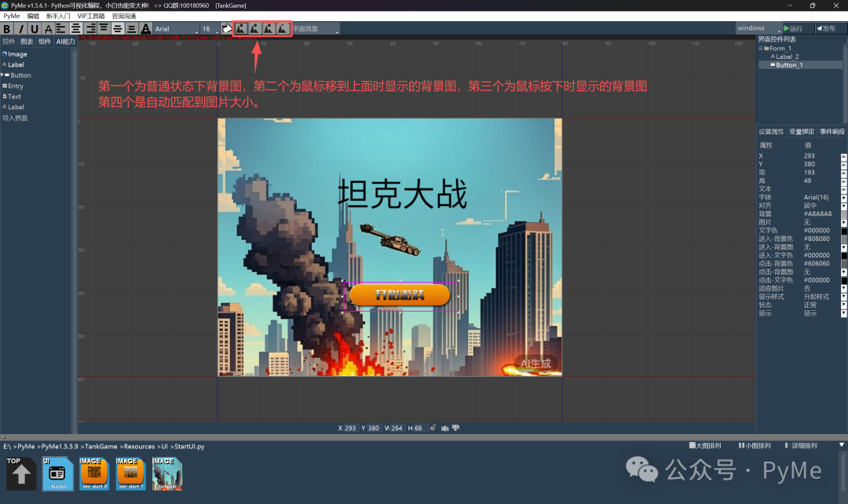
Task: Click the lock icon beside the H field
Action: (x=433, y=428)
